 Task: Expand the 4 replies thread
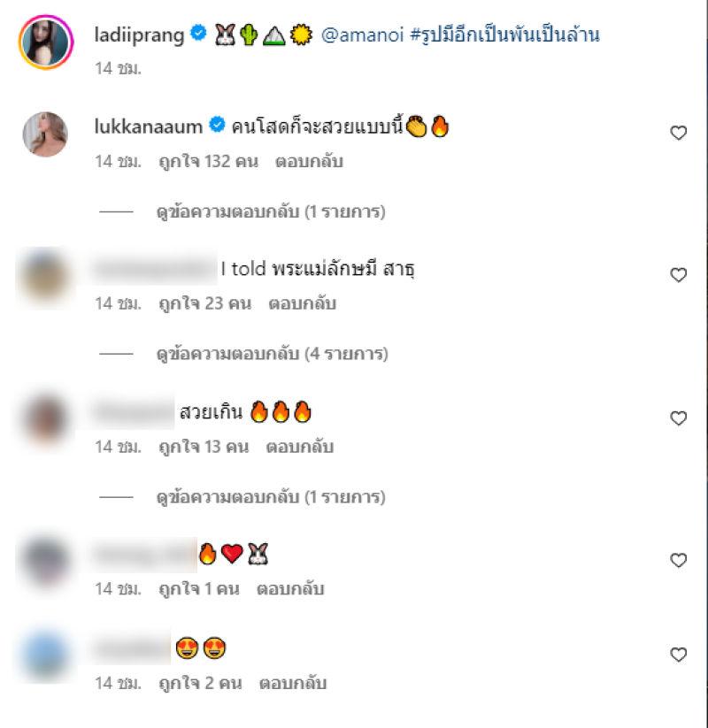(x=273, y=354)
